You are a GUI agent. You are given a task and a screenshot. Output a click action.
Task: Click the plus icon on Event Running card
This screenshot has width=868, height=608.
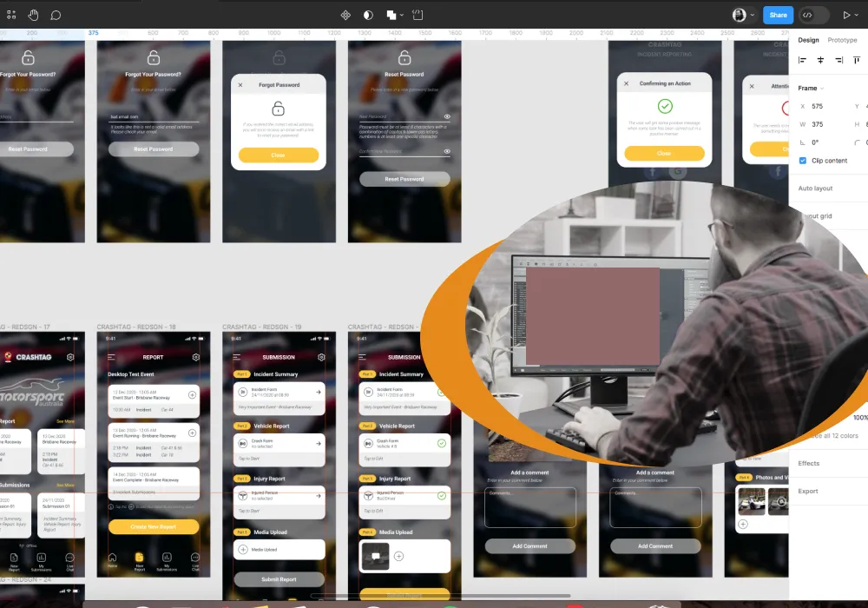point(192,433)
